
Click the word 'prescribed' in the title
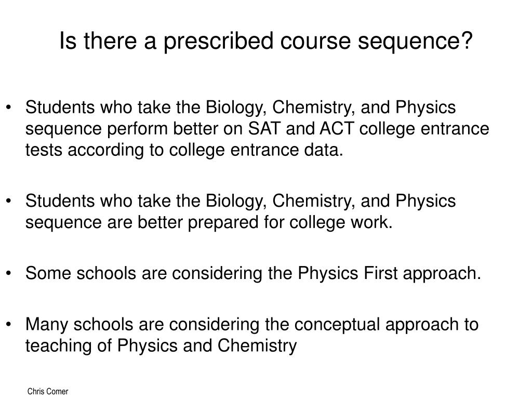219,41
